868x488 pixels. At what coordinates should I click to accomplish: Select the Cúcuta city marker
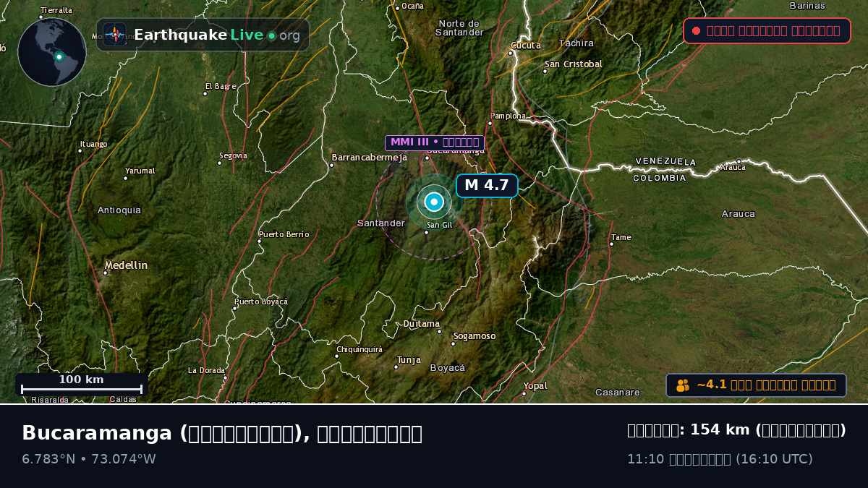coord(511,53)
